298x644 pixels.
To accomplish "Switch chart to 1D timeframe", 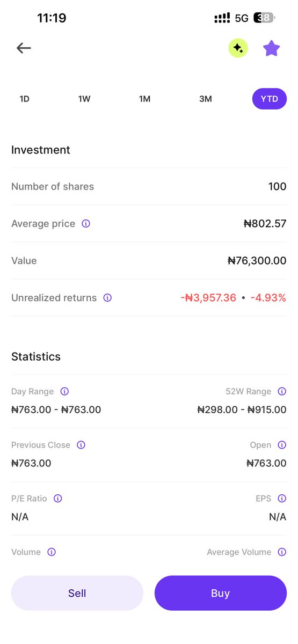I will click(x=24, y=99).
